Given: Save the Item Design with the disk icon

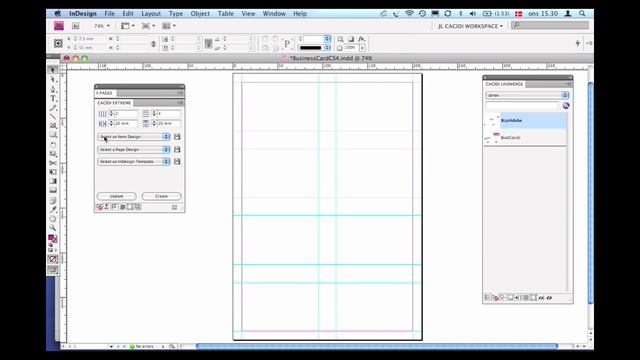Looking at the screenshot, I should (177, 137).
